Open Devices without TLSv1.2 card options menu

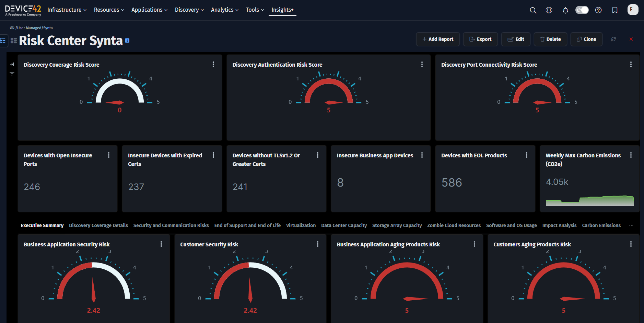[x=318, y=155]
